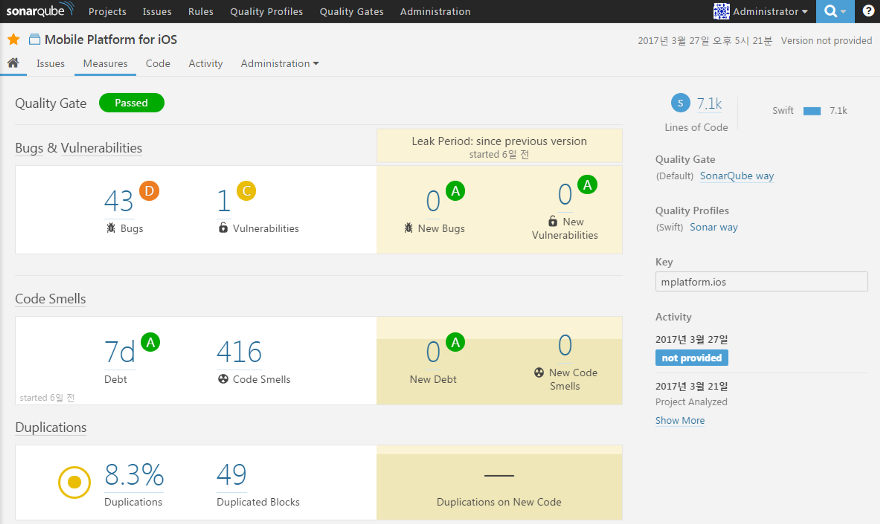
Task: Open the 43 Bugs count link
Action: (118, 201)
